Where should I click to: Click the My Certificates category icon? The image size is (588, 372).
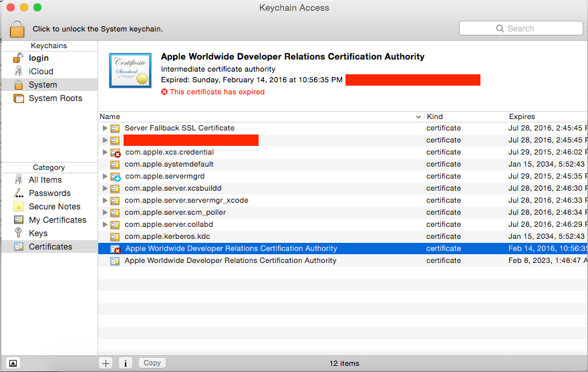coord(19,219)
